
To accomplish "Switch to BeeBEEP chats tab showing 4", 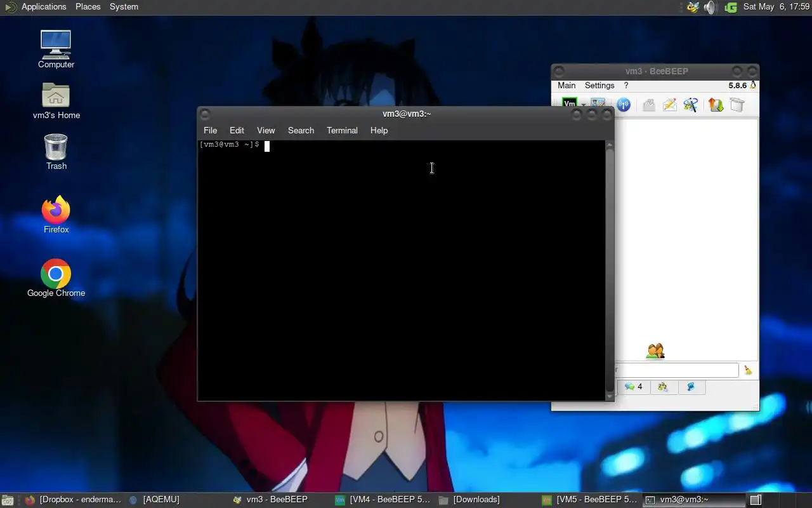I will tap(633, 387).
